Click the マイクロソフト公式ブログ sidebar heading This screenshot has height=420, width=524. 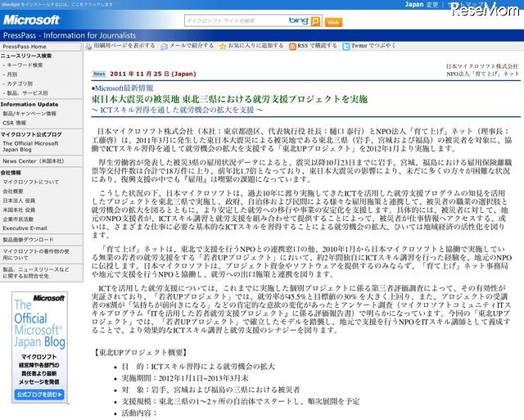pos(31,134)
